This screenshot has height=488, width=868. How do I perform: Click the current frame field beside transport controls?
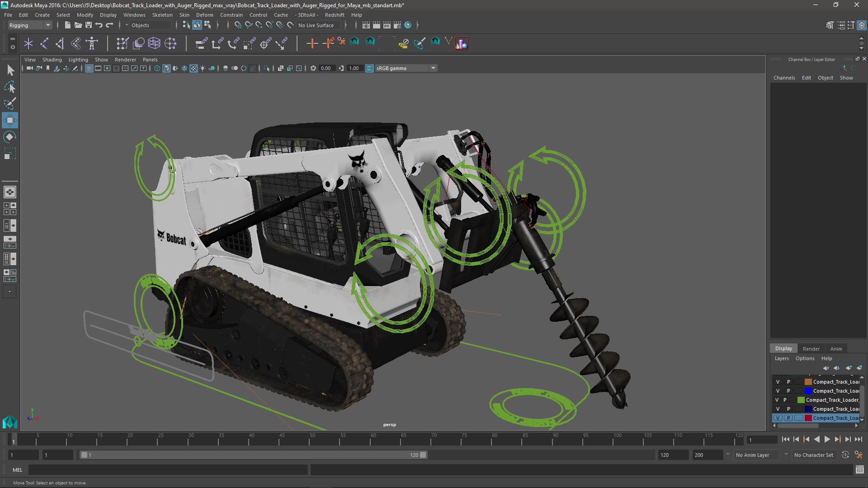761,440
